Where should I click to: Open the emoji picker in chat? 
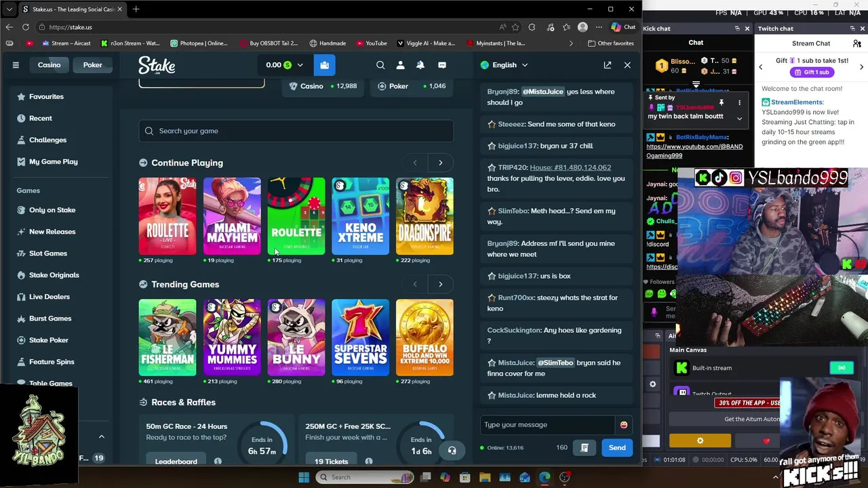623,425
